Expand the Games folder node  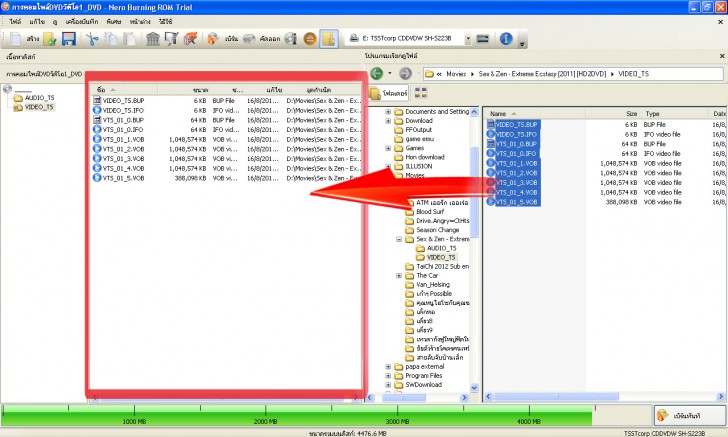pos(388,148)
